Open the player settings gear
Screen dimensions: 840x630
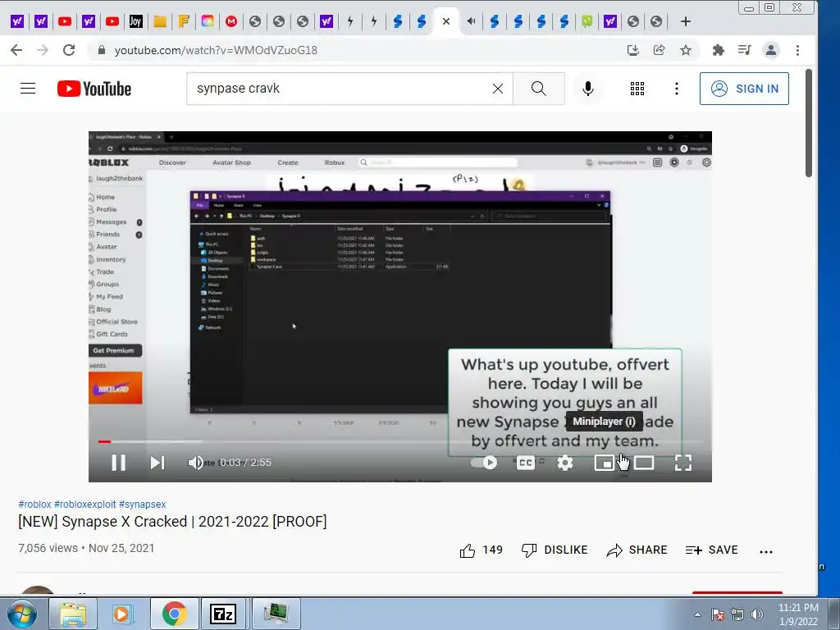tap(565, 463)
